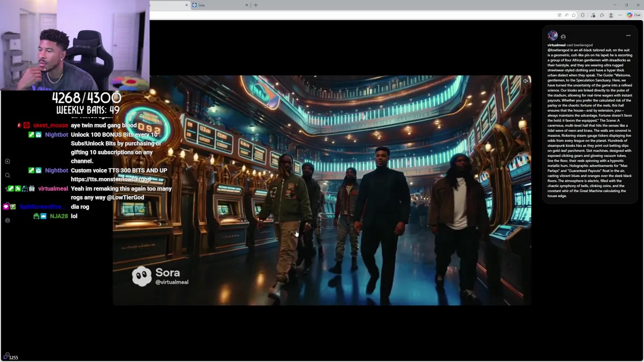
Task: Restore down the browser window
Action: [626, 5]
